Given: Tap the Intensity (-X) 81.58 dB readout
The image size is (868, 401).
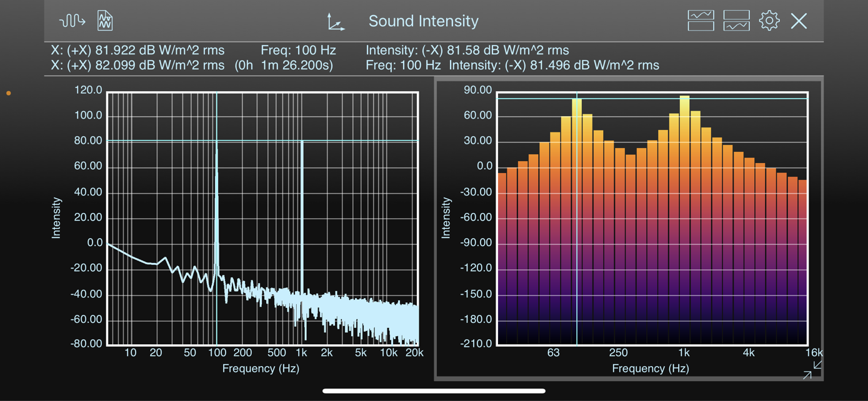Looking at the screenshot, I should (467, 50).
